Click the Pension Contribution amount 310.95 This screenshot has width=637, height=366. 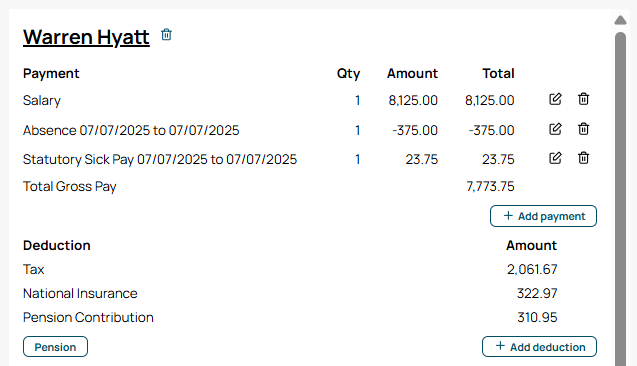coord(537,317)
